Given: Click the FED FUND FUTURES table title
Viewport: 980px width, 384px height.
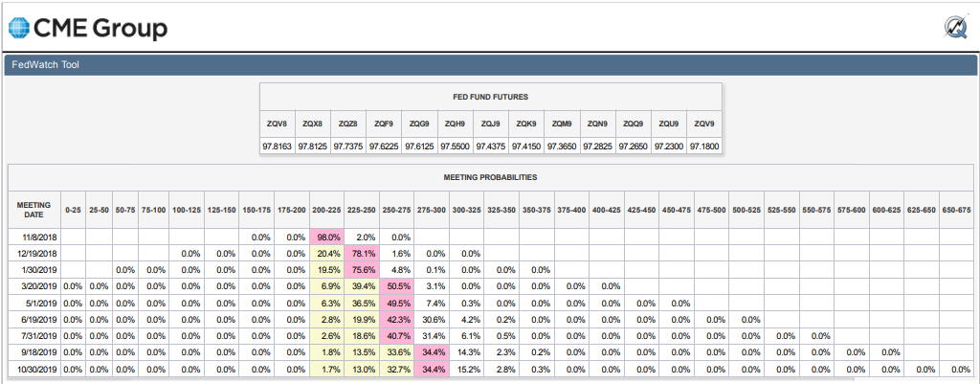Looking at the screenshot, I should click(x=491, y=97).
